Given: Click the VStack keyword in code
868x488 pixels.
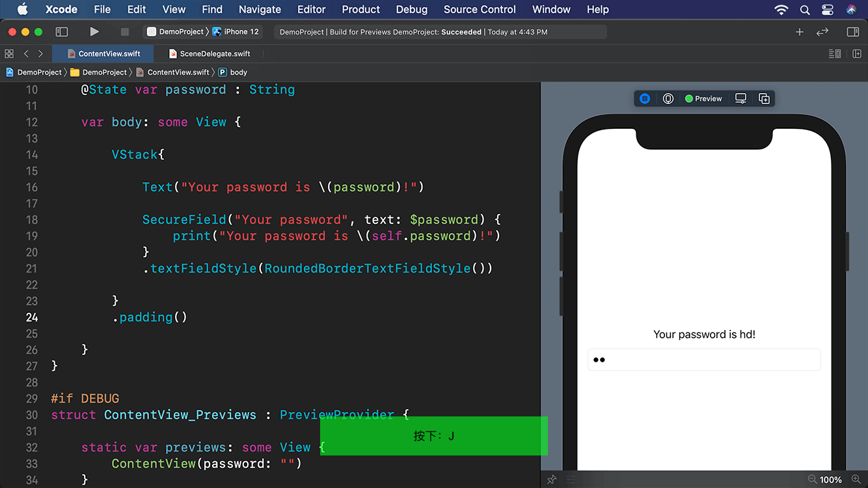Looking at the screenshot, I should 135,155.
